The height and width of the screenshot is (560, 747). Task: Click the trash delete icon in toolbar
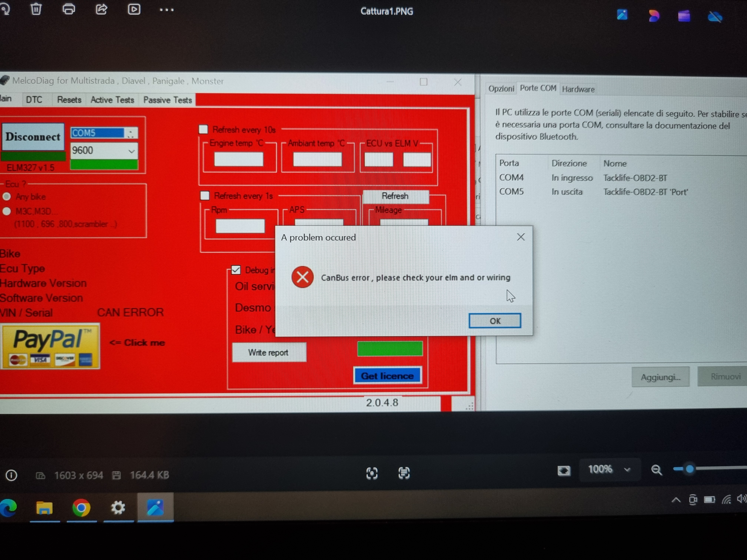[36, 9]
